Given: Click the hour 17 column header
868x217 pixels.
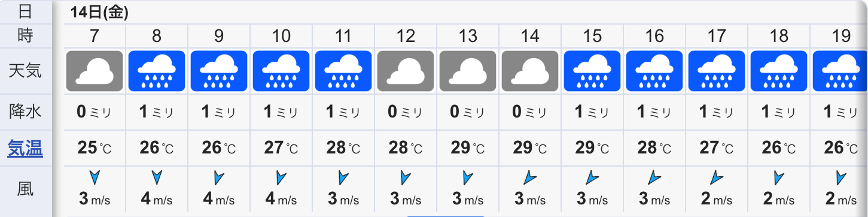Looking at the screenshot, I should (717, 36).
